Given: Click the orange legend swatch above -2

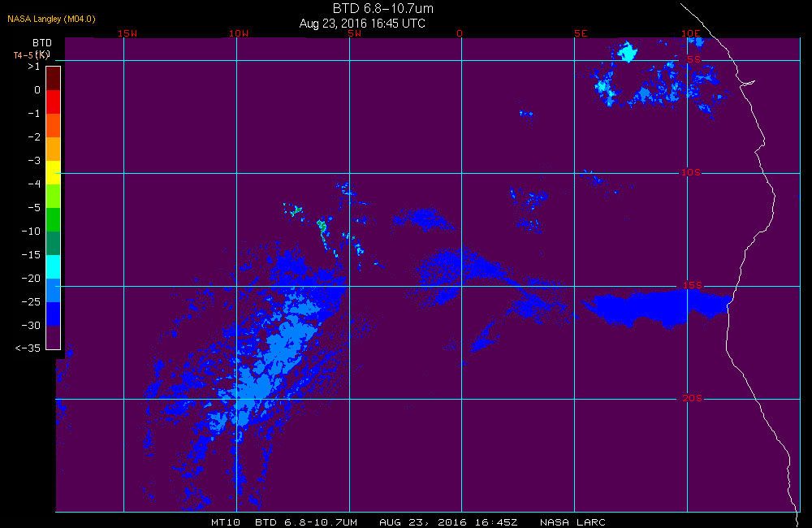Looking at the screenshot, I should [x=54, y=126].
